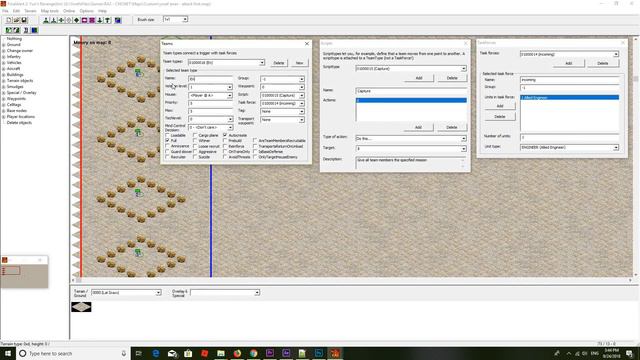Screen dimensions: 640x360
Task: Enable the Suicide checkbox
Action: pos(195,157)
